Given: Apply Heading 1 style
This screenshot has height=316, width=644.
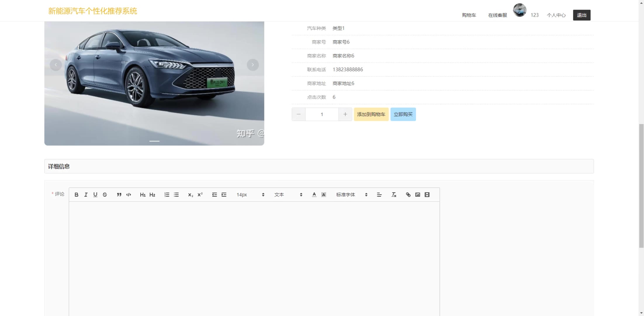Looking at the screenshot, I should [143, 195].
